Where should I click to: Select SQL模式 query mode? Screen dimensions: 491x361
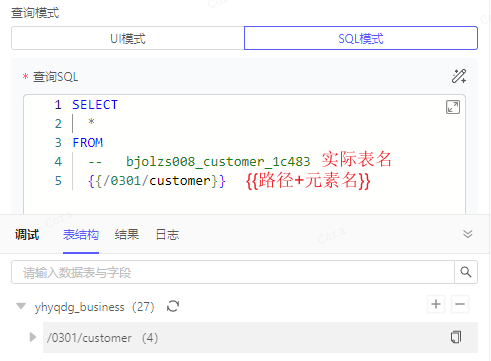[x=361, y=38]
